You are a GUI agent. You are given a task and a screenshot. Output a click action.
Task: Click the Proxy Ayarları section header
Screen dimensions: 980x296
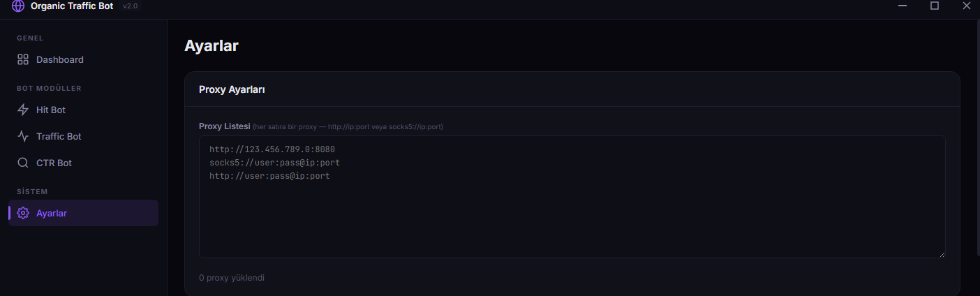coord(232,90)
